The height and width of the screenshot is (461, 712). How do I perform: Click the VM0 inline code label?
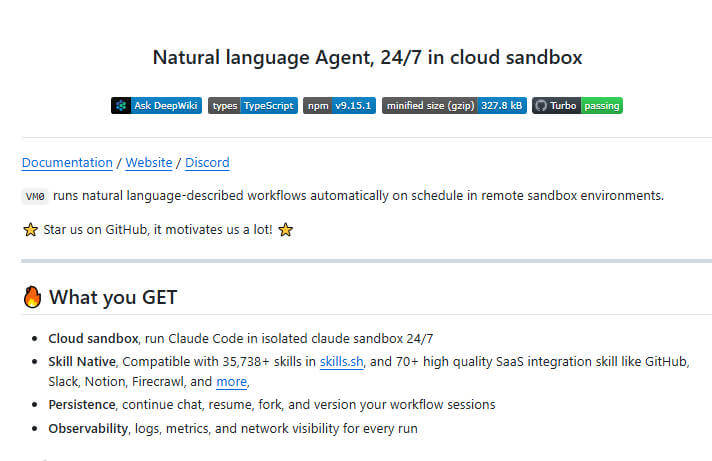(x=35, y=196)
